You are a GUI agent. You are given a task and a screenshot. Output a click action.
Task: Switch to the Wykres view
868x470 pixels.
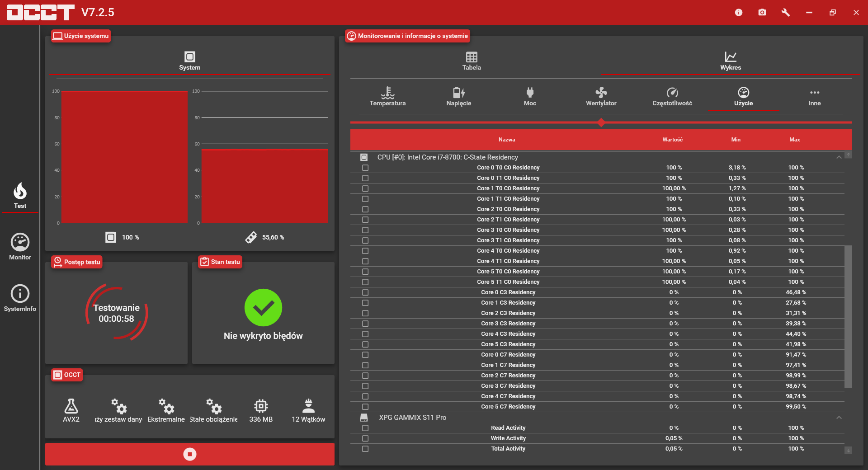click(731, 61)
